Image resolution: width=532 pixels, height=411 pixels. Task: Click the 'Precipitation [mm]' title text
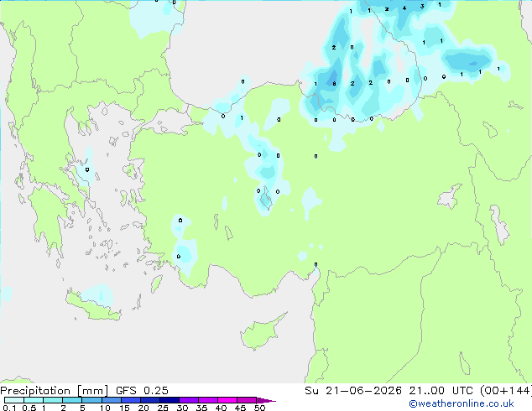pyautogui.click(x=55, y=391)
